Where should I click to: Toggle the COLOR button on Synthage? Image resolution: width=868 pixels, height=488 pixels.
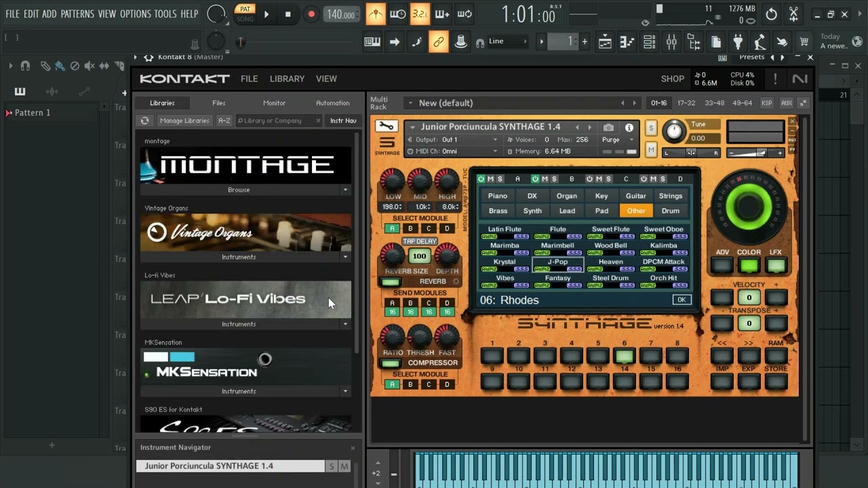point(749,266)
